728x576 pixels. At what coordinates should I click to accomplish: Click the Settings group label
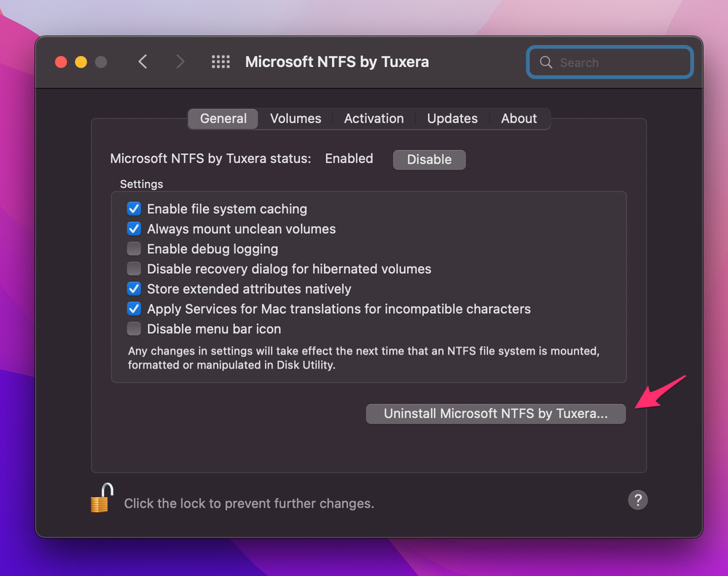[x=141, y=184]
